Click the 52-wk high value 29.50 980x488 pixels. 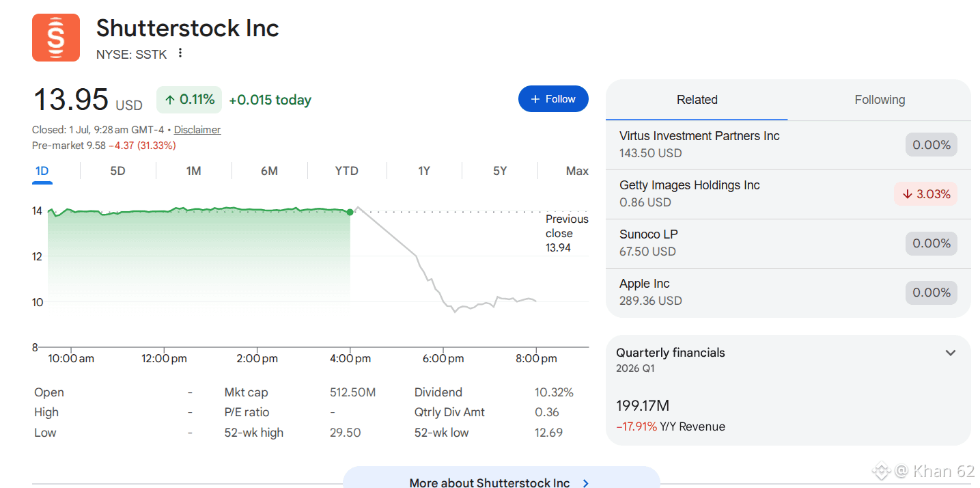click(345, 433)
